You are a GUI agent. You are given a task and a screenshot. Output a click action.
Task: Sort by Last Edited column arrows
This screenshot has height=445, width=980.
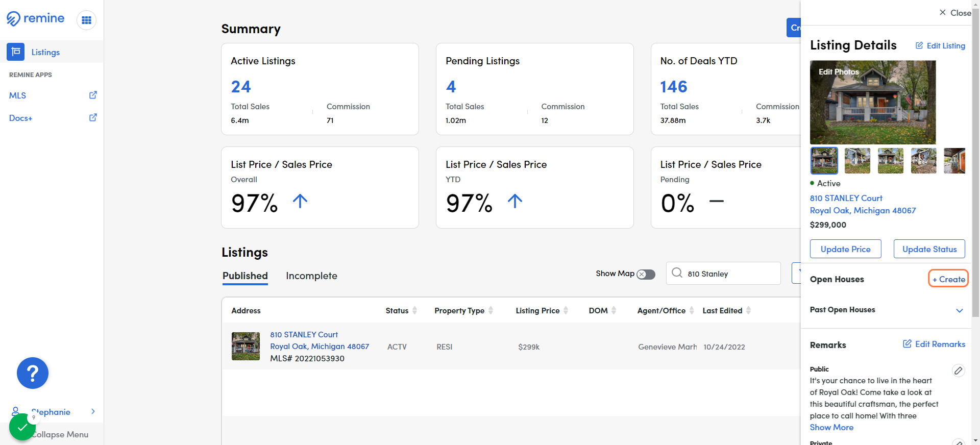[749, 310]
